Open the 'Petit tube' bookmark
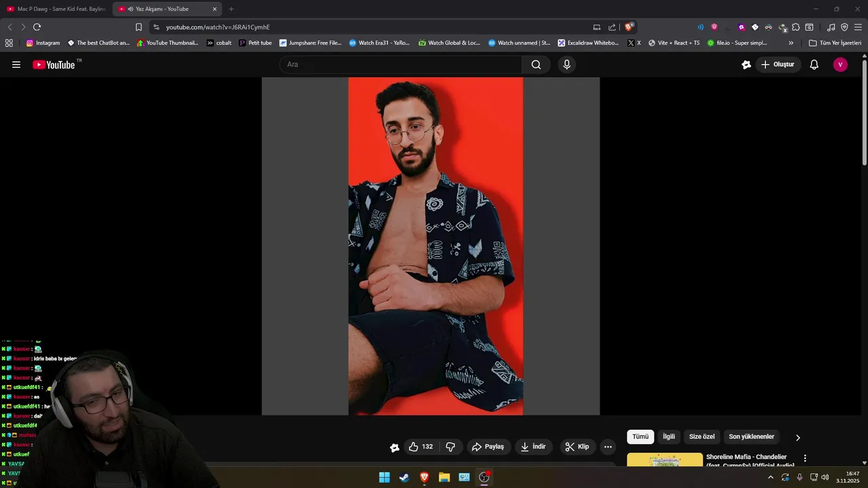The image size is (868, 488). coord(255,43)
